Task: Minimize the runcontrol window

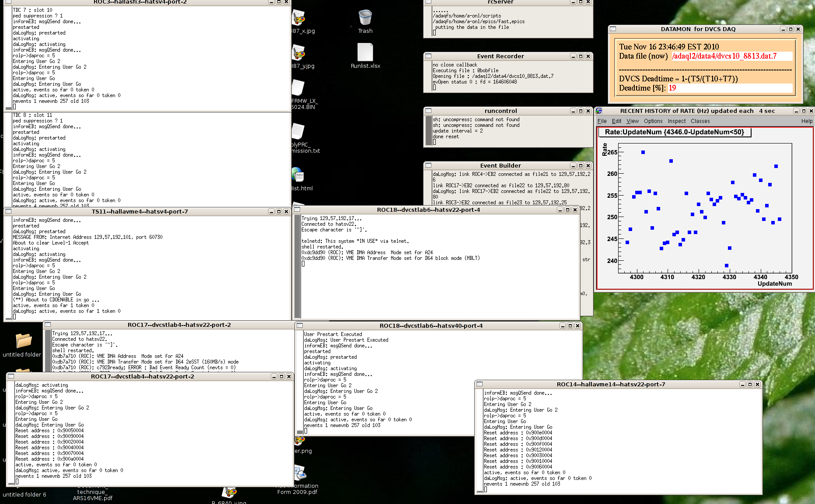Action: coord(573,111)
